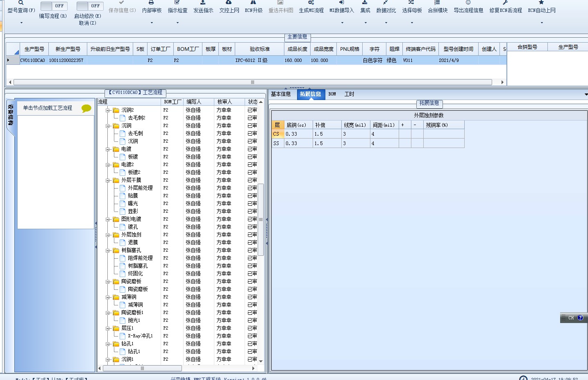Click SS row 补偿 value 1.5

click(x=327, y=143)
